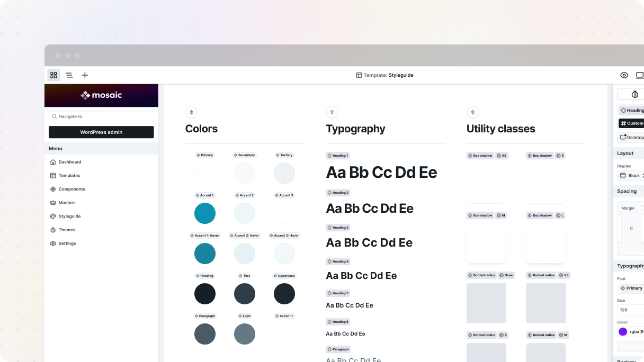The height and width of the screenshot is (362, 644).
Task: Open the Colors section icon above the heading
Action: (191, 112)
